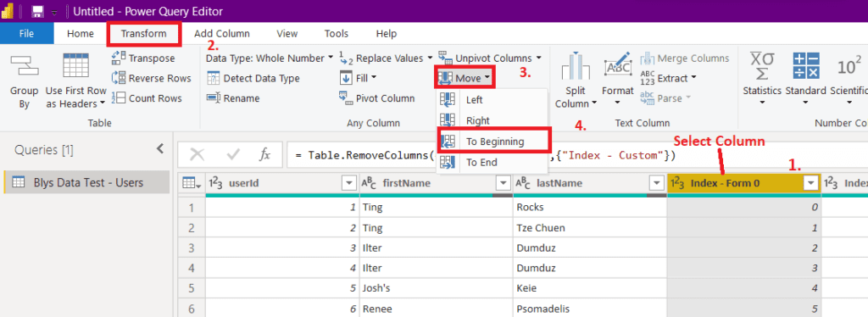
Task: Open the Fill dropdown
Action: [x=358, y=78]
